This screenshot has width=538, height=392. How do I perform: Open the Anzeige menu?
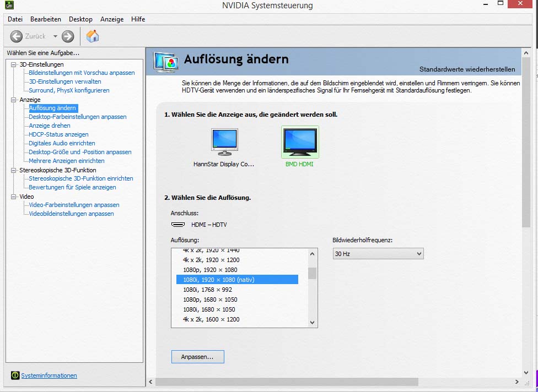click(x=112, y=19)
